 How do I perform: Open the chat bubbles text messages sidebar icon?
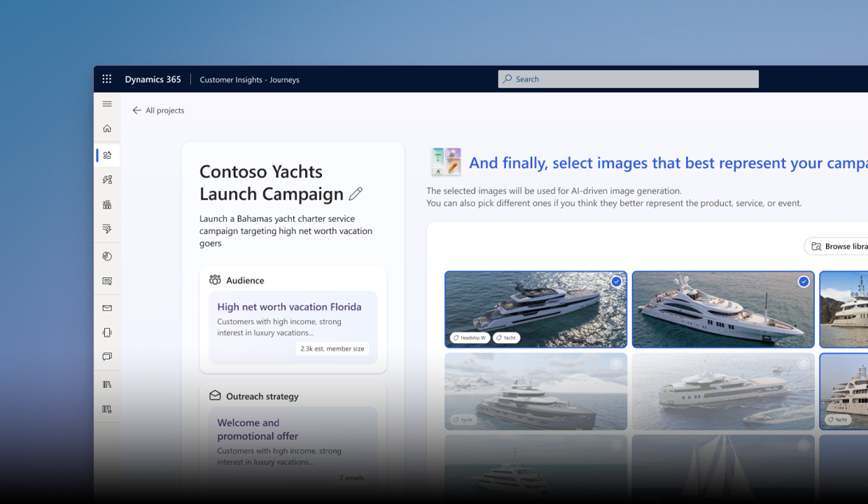(107, 356)
